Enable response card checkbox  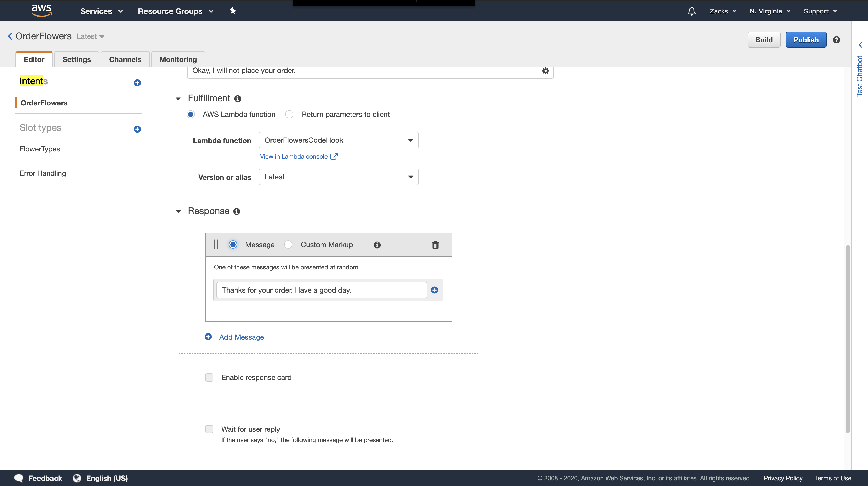click(x=209, y=377)
